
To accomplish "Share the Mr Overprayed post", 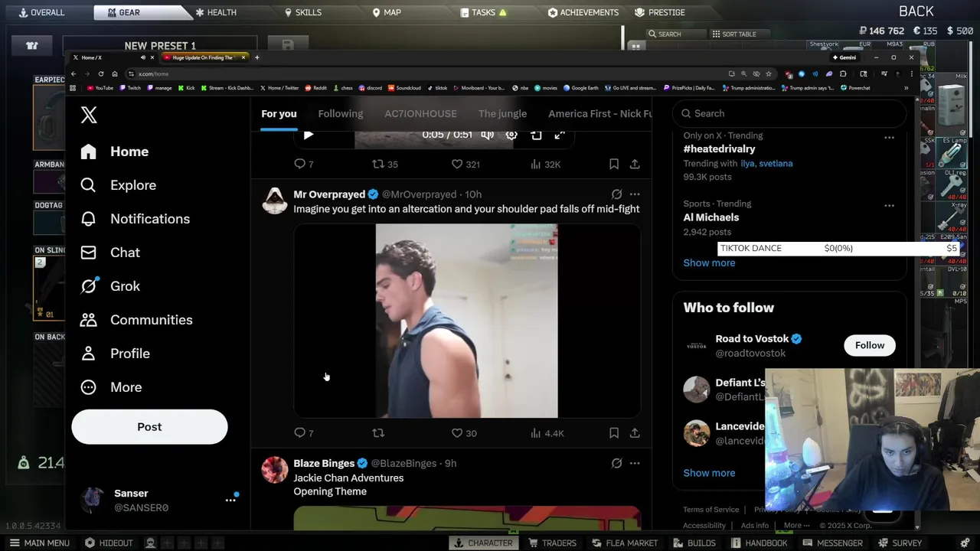I will tap(635, 433).
